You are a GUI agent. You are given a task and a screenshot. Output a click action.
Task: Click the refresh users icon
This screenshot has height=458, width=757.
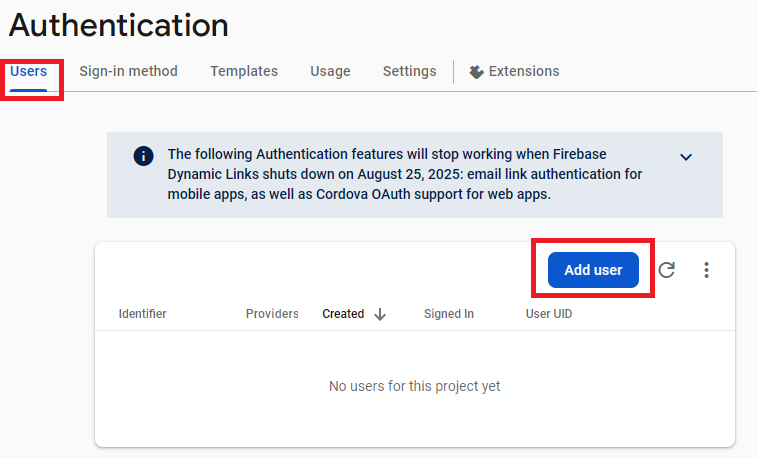click(666, 270)
